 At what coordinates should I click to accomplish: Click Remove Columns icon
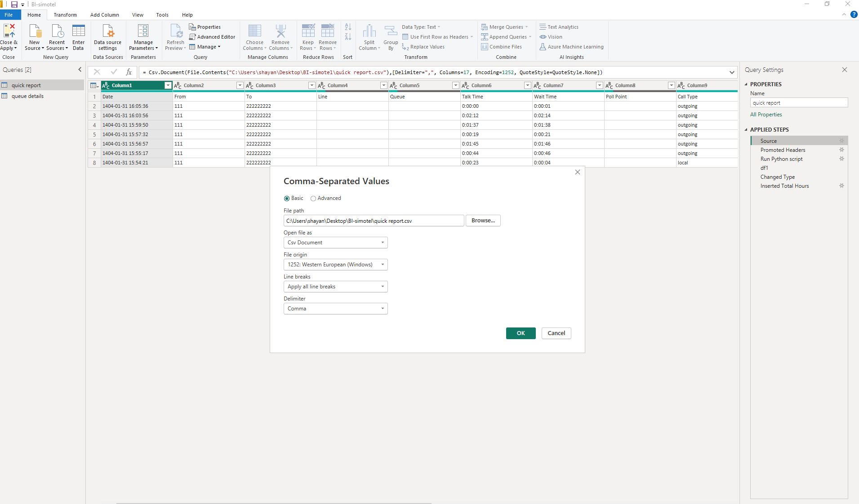pos(280,31)
